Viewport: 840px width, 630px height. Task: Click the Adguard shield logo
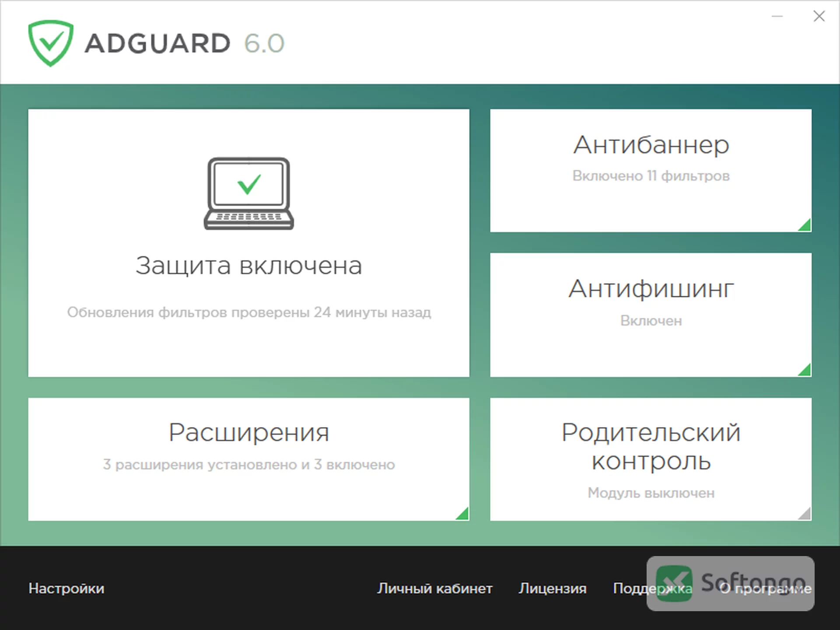click(50, 43)
